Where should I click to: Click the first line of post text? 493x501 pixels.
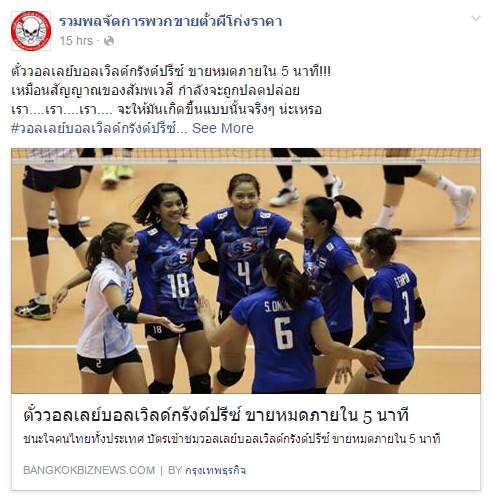[x=171, y=71]
